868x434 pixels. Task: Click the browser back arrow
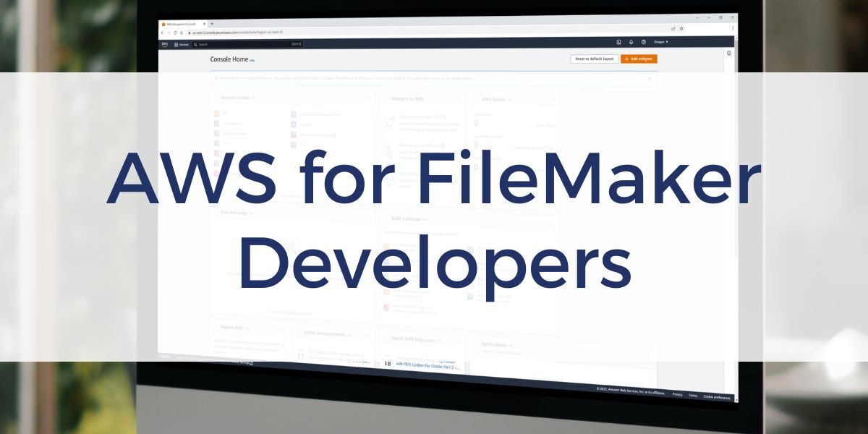[162, 32]
